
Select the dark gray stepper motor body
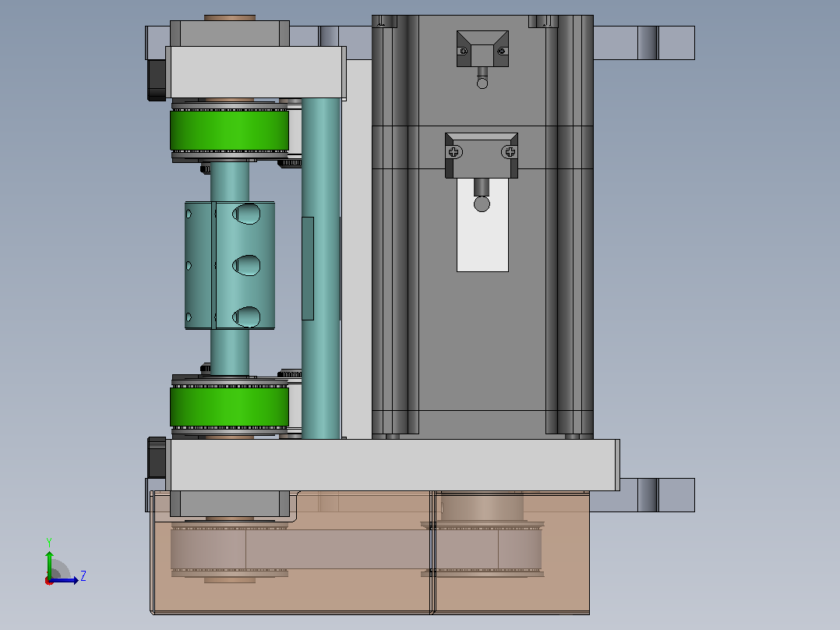coord(482,343)
